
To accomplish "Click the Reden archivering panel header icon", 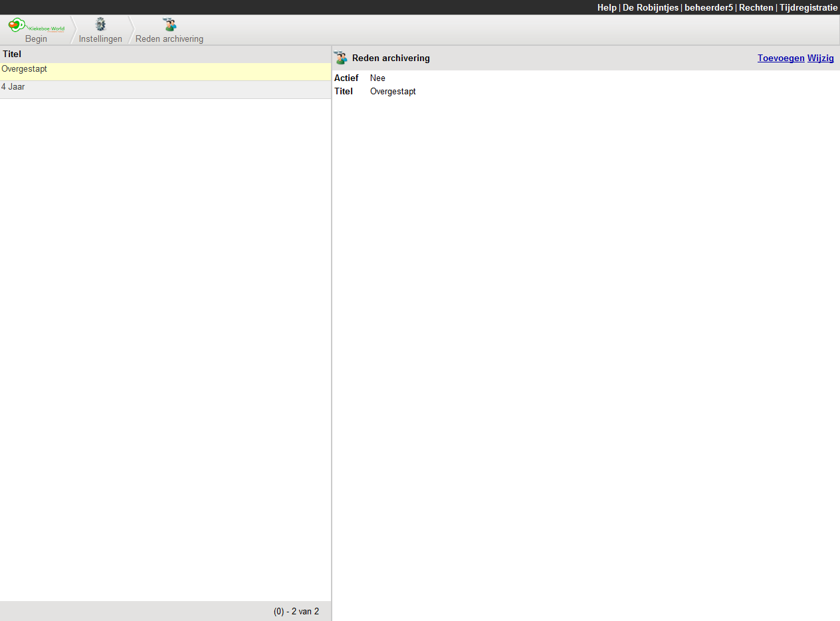I will tap(342, 58).
